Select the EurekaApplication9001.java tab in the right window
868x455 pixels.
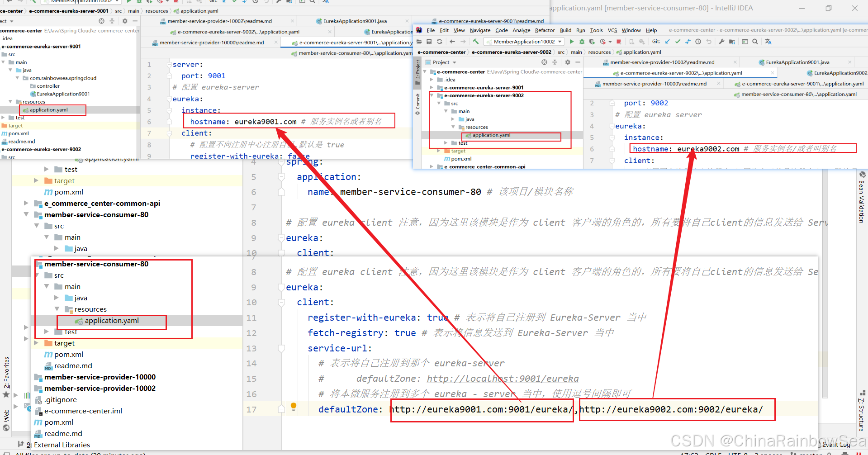tap(797, 62)
